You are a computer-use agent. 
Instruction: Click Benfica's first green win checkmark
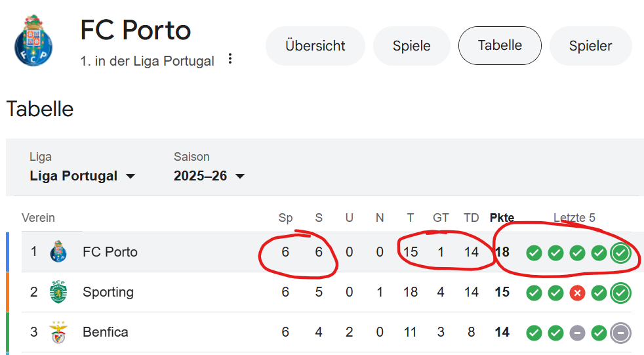point(534,333)
